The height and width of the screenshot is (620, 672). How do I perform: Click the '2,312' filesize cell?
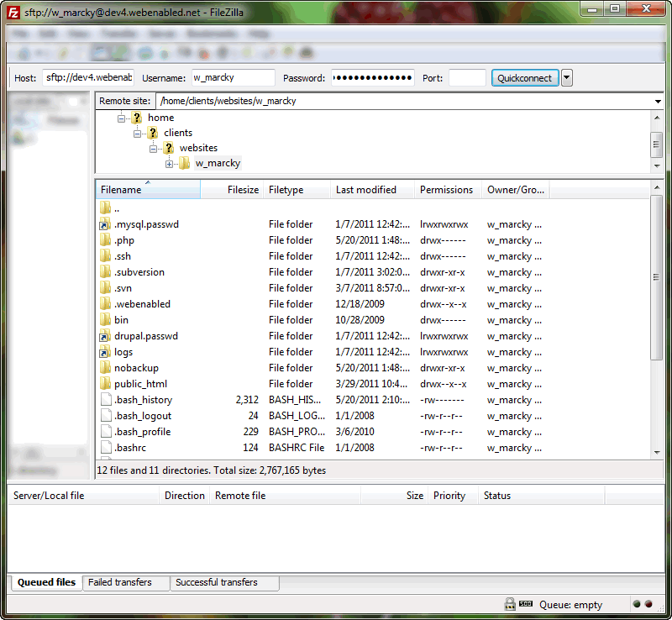click(247, 400)
